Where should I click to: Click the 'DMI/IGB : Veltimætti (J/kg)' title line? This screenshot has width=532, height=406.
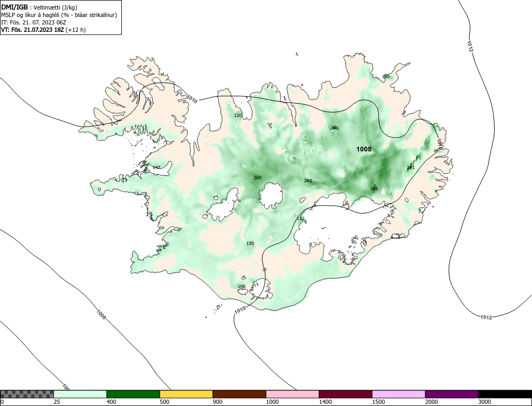pyautogui.click(x=39, y=7)
